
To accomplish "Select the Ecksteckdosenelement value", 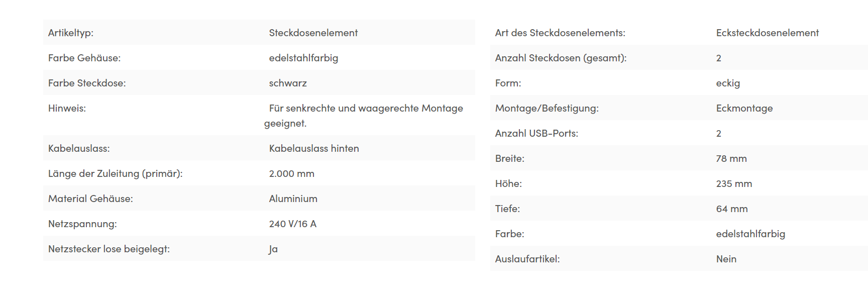I will point(767,33).
